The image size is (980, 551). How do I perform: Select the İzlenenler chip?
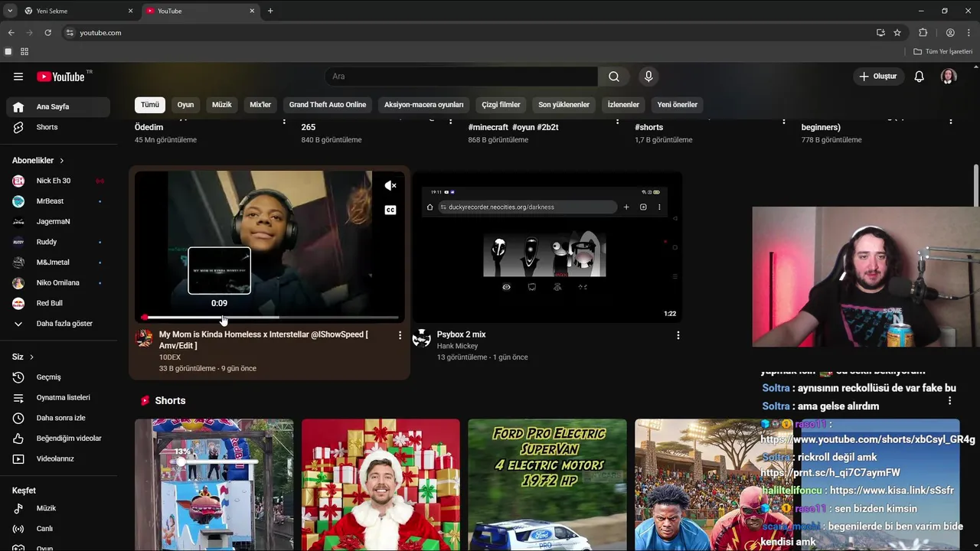(x=623, y=105)
